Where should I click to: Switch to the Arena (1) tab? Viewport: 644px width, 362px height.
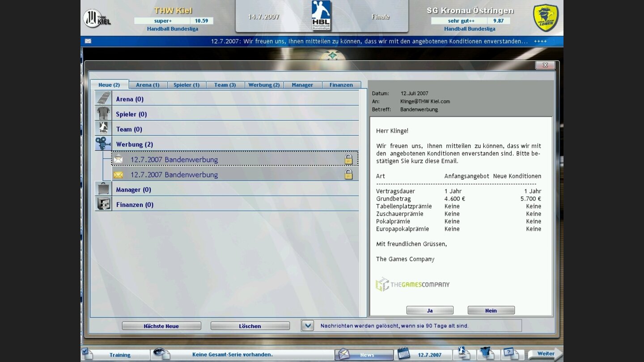click(148, 84)
